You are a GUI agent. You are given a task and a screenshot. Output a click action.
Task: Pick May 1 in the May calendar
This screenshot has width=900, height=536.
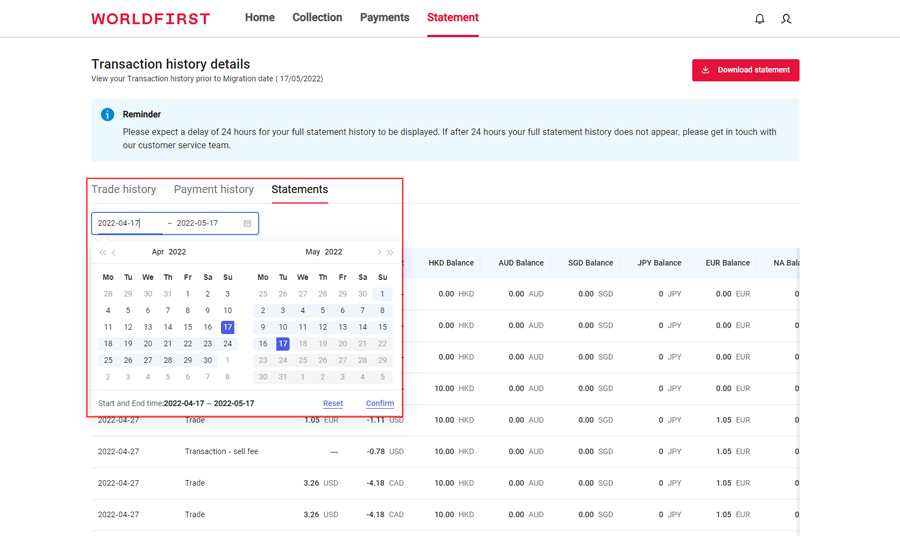pos(382,294)
